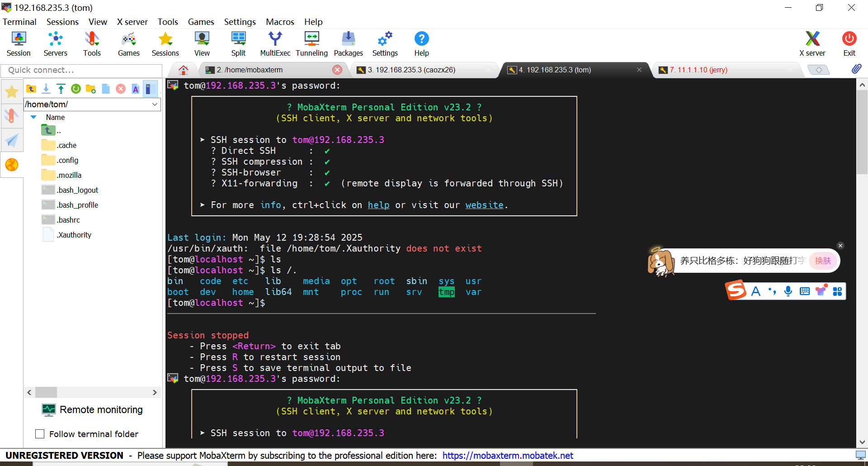Open the Sogou soft keyboard icon
Screen dimensions: 868x466
(x=805, y=291)
